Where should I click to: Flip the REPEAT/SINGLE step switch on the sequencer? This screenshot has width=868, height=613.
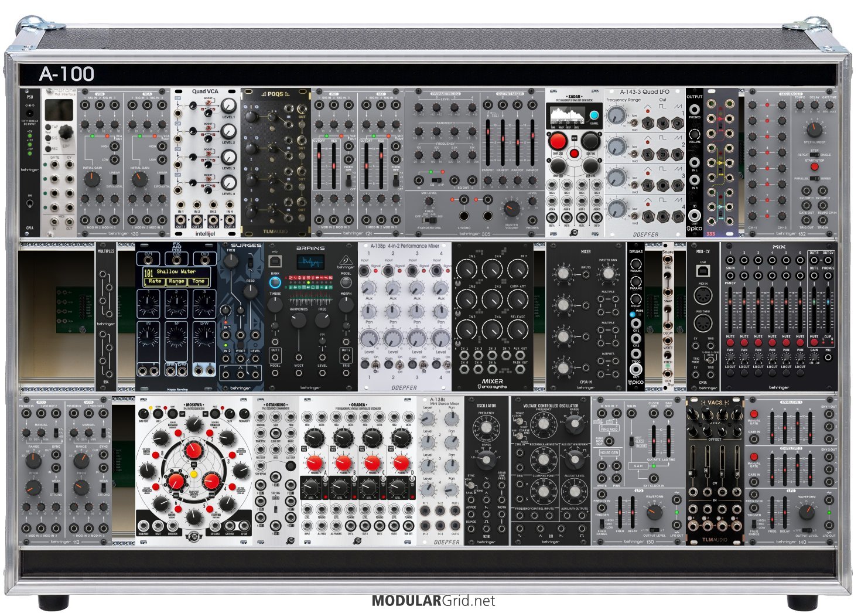(814, 155)
